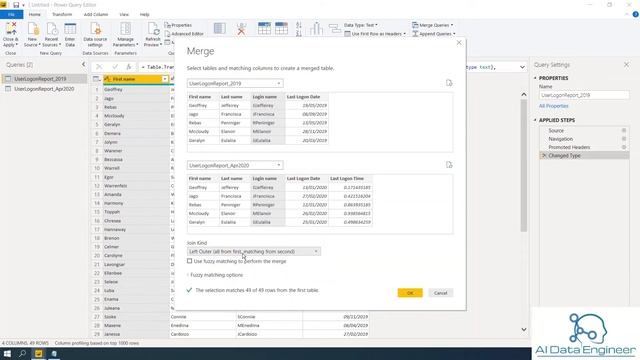
Task: Collapse the Queries pane with the arrow
Action: tap(83, 64)
